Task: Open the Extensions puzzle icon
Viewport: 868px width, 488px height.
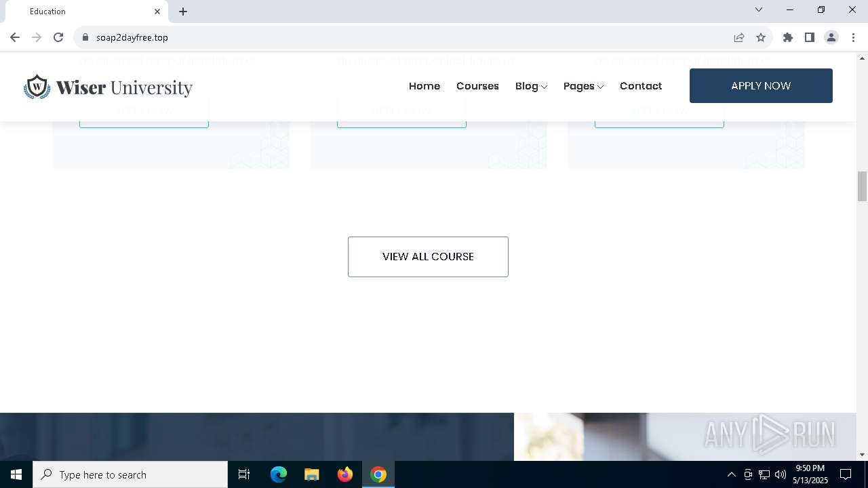Action: 788,37
